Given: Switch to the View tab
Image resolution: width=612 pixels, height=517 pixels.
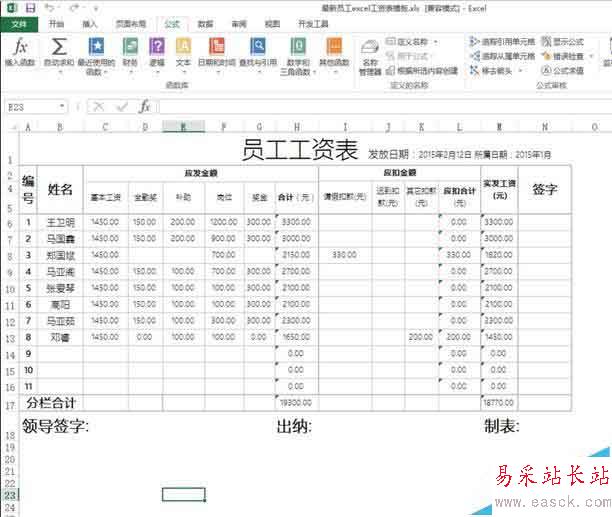Looking at the screenshot, I should point(272,24).
